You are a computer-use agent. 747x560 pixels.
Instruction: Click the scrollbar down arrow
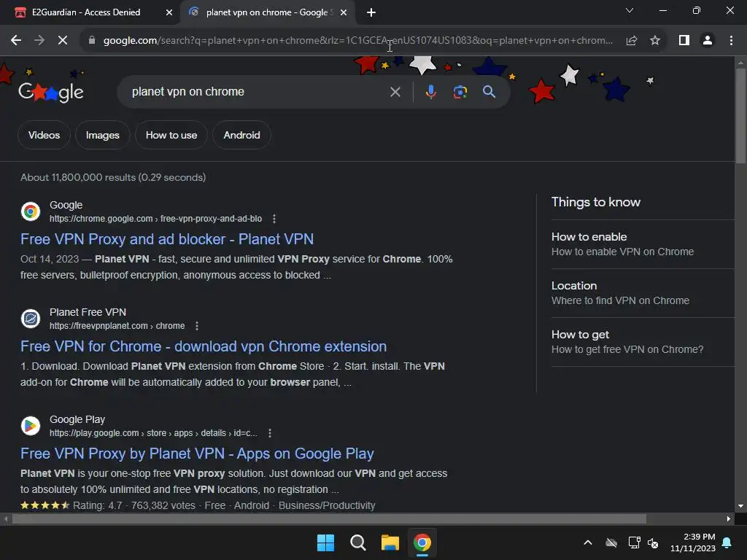[740, 506]
